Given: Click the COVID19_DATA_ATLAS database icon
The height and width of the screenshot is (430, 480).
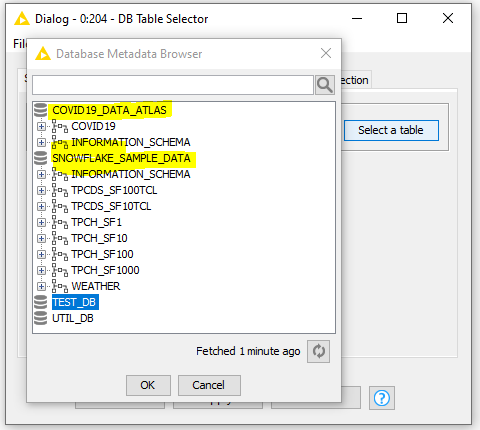Looking at the screenshot, I should pyautogui.click(x=41, y=110).
